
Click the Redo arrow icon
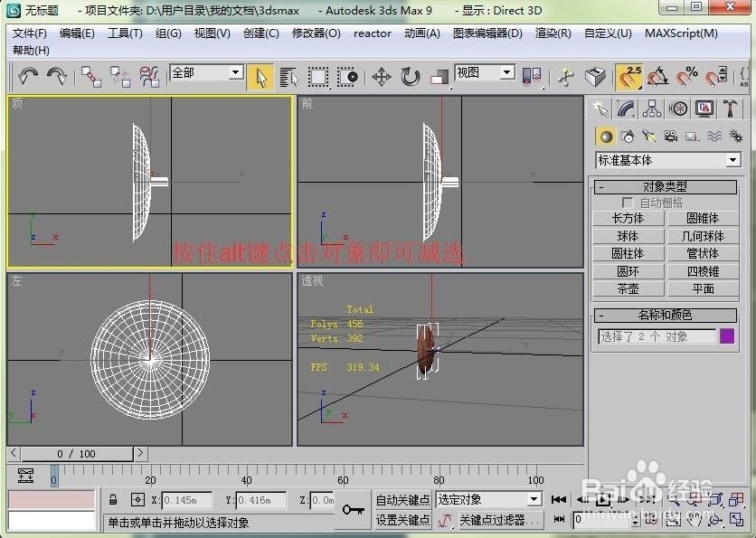[57, 76]
